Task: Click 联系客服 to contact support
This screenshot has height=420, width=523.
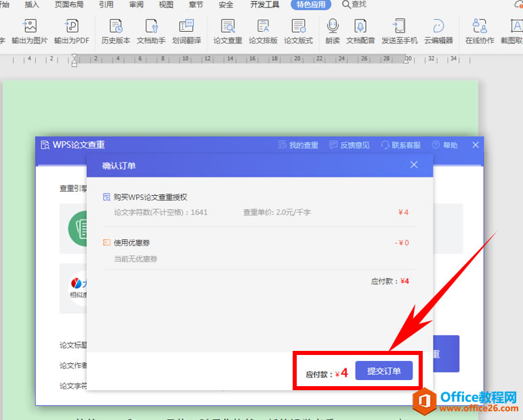Action: (400, 145)
